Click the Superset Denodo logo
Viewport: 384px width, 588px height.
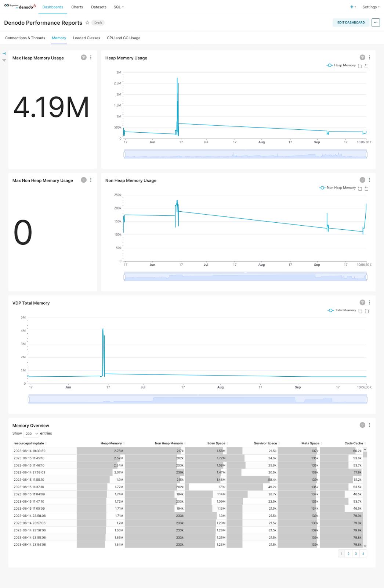tap(20, 7)
